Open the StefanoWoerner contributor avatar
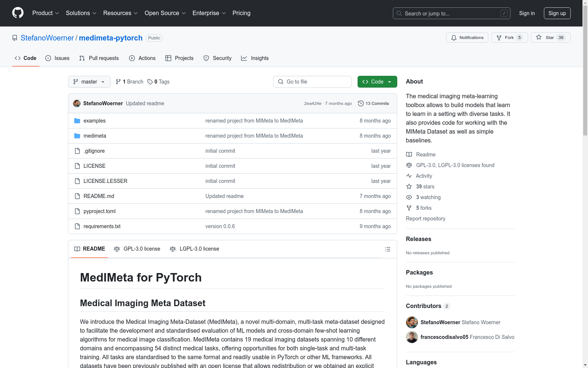Screen dimensions: 588x368 [x=412, y=322]
